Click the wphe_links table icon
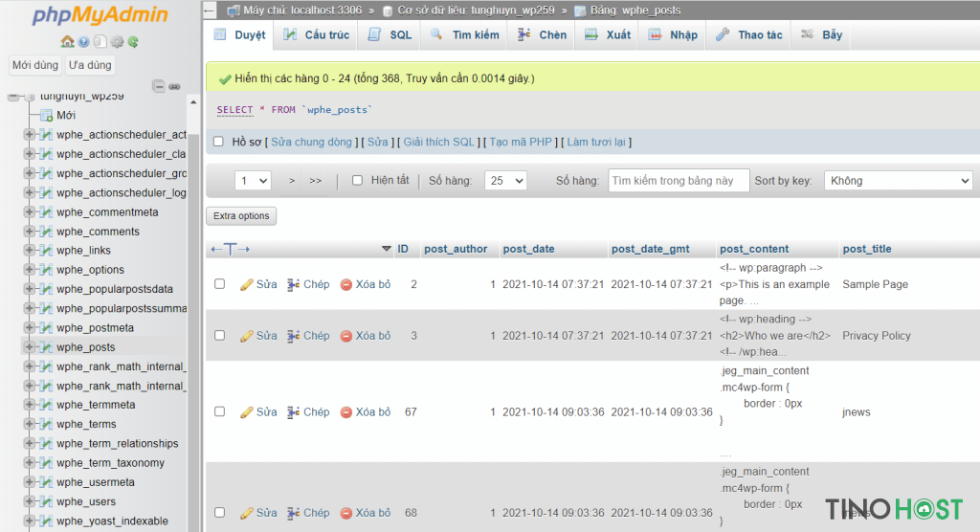Image resolution: width=980 pixels, height=532 pixels. point(46,250)
